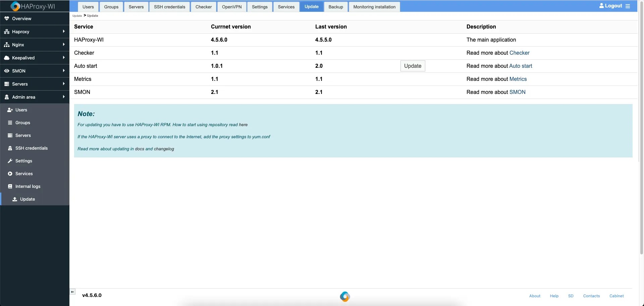Click the Users submenu icon
Image resolution: width=644 pixels, height=306 pixels.
click(10, 110)
